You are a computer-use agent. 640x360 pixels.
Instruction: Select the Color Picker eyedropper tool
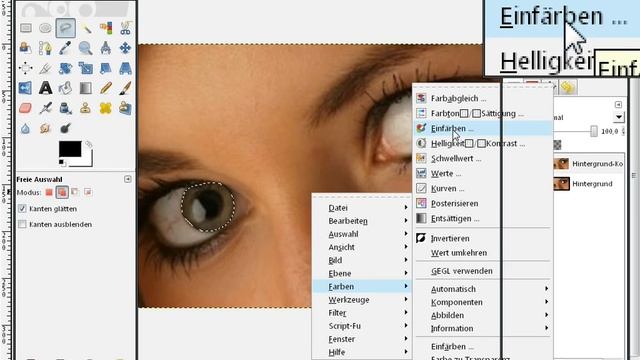[65, 48]
